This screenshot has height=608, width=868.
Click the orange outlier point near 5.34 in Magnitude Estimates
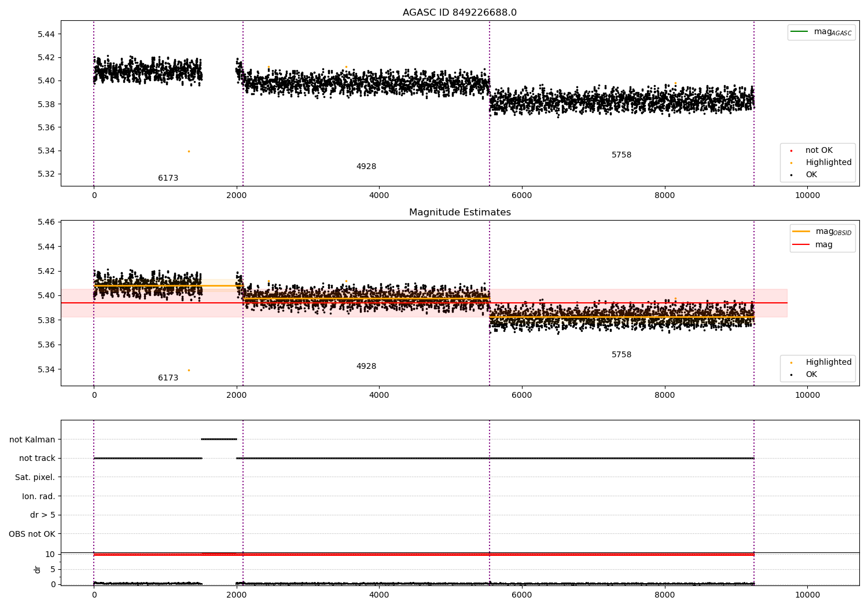click(189, 370)
